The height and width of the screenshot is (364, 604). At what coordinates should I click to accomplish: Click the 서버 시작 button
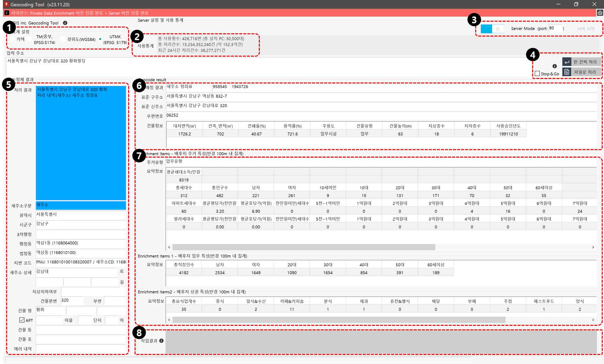coord(586,29)
